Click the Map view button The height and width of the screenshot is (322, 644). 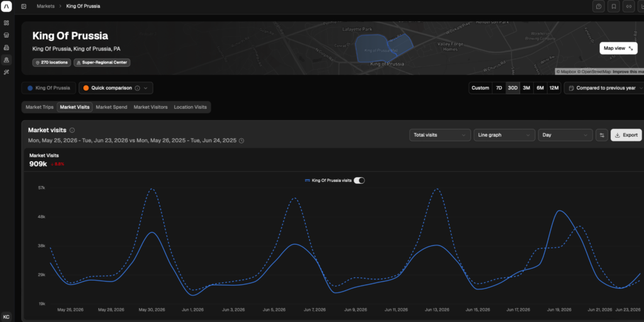point(619,48)
